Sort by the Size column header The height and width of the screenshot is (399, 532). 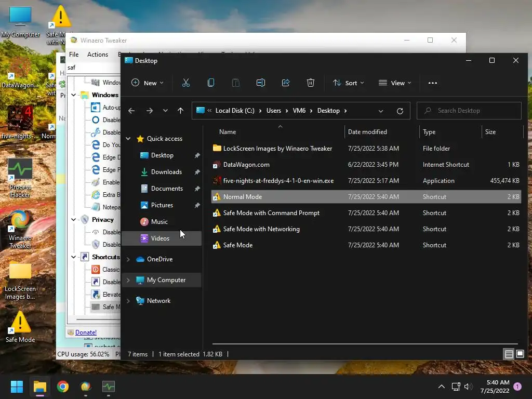point(490,132)
